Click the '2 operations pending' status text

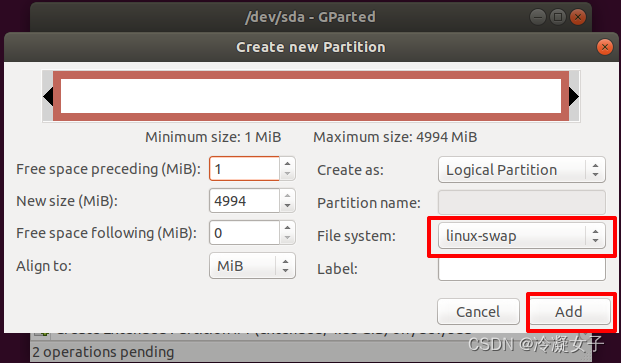[x=103, y=352]
